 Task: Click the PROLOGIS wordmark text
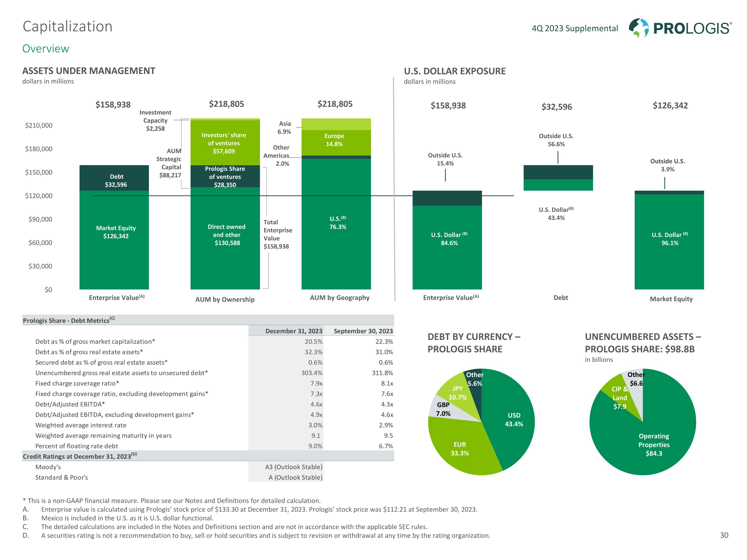[692, 28]
